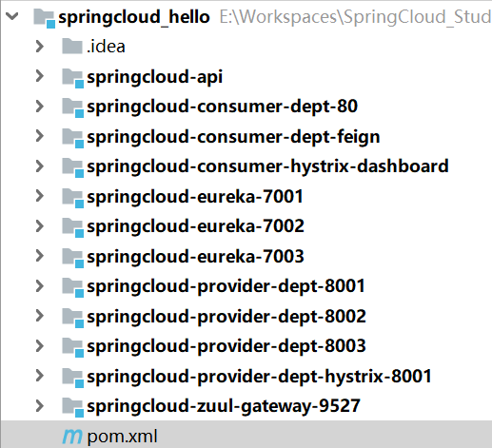Expand the springcloud-zuul-gateway-9527 module
This screenshot has height=448, width=492.
pos(40,405)
